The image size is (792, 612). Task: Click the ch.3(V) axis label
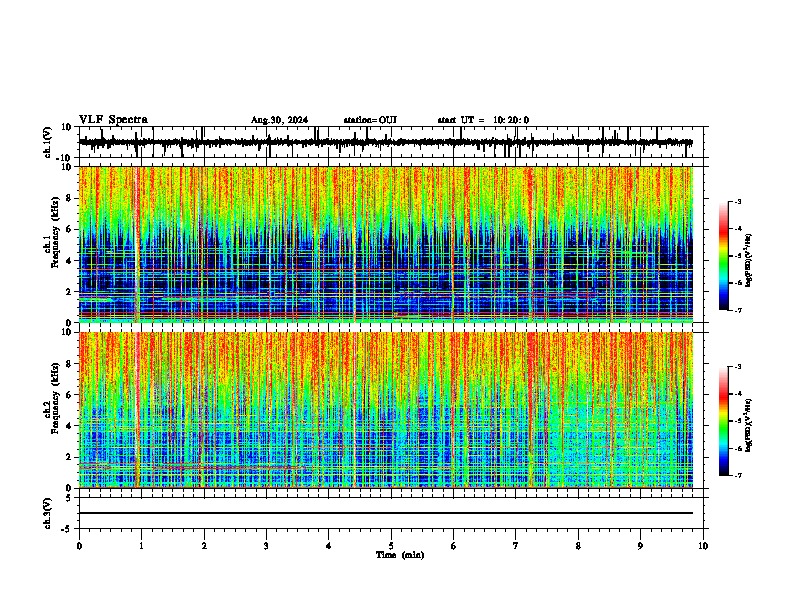tap(48, 513)
